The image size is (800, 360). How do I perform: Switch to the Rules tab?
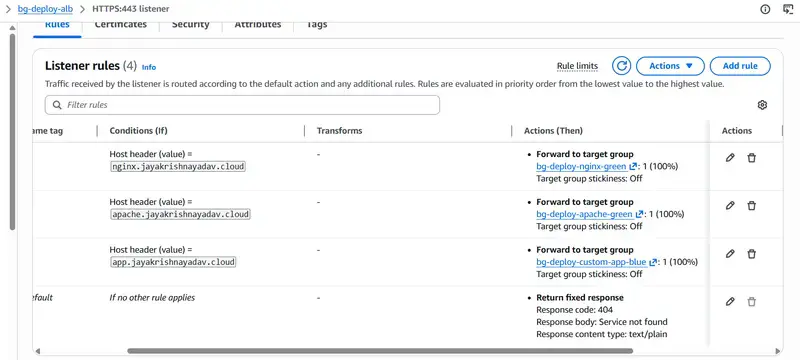coord(57,25)
